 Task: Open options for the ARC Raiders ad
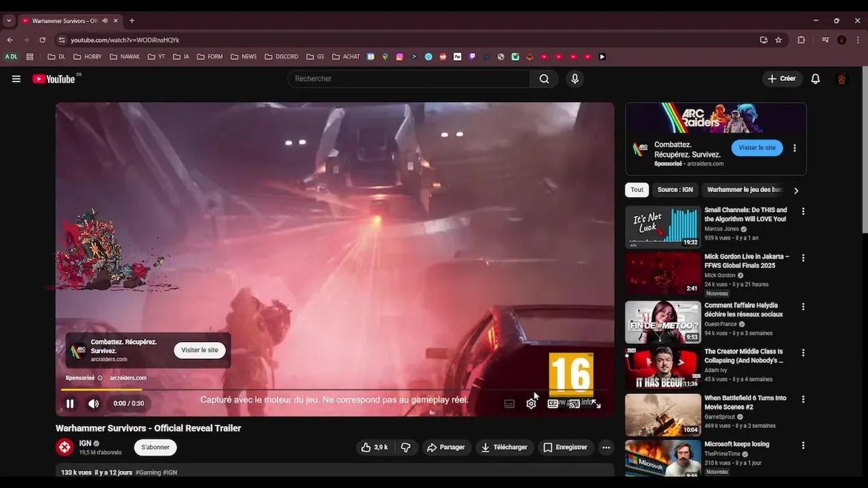pyautogui.click(x=795, y=148)
